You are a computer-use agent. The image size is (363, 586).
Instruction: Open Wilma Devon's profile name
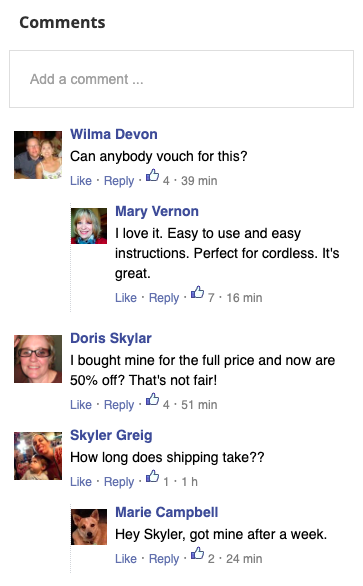click(114, 134)
